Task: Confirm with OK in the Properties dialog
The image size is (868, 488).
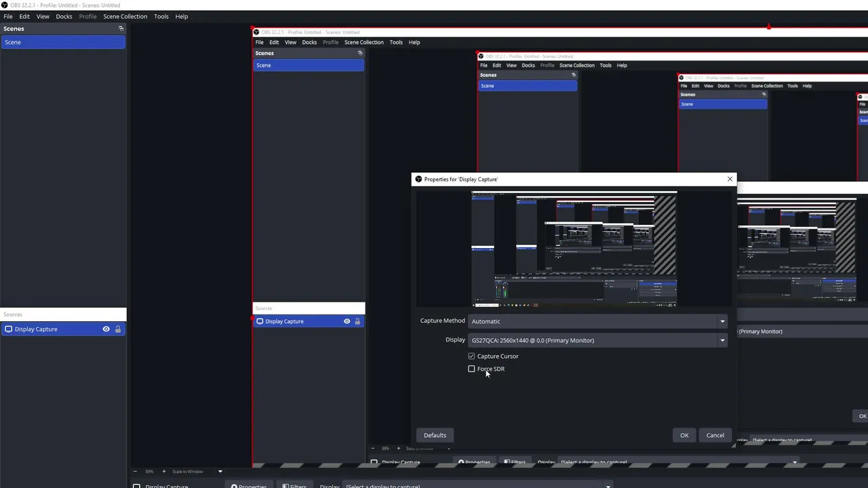Action: click(684, 435)
